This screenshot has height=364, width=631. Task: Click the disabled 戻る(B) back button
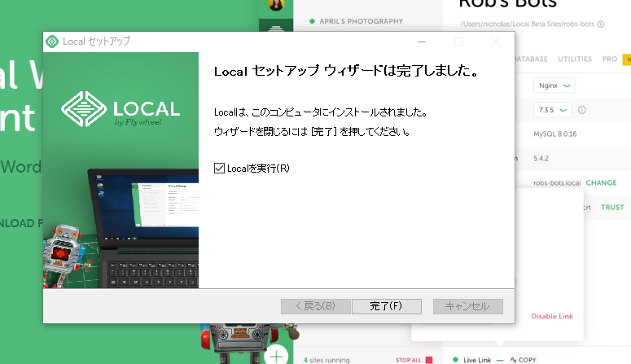point(316,306)
